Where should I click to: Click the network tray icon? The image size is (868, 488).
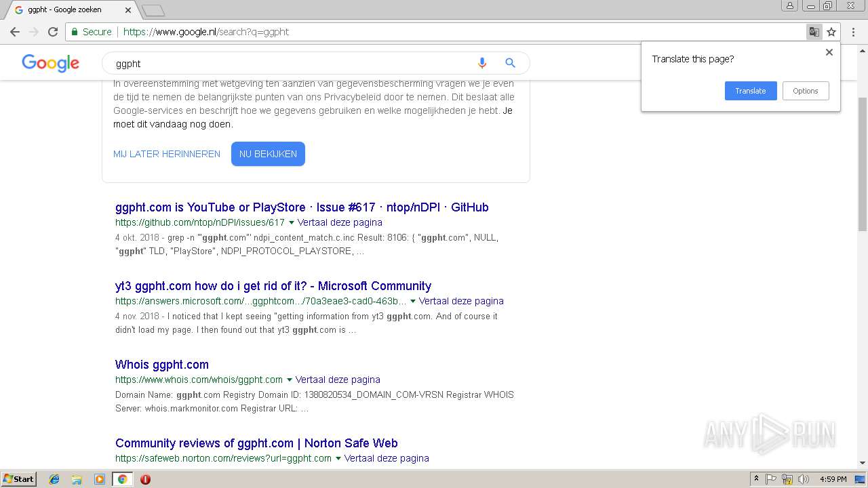coord(787,479)
